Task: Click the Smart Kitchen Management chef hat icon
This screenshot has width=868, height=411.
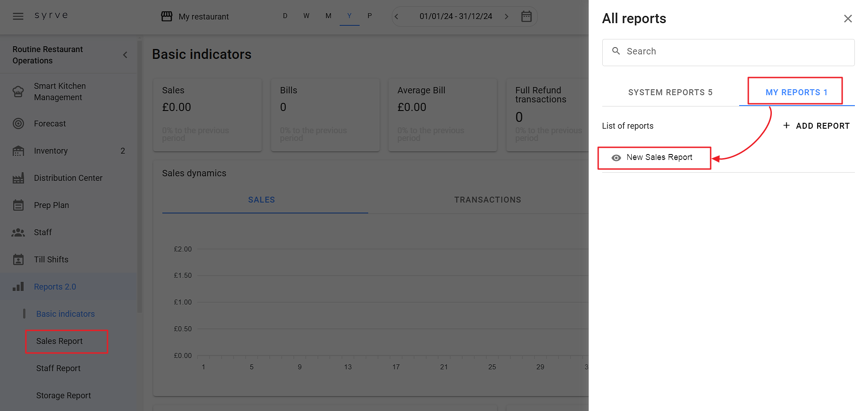Action: point(18,92)
